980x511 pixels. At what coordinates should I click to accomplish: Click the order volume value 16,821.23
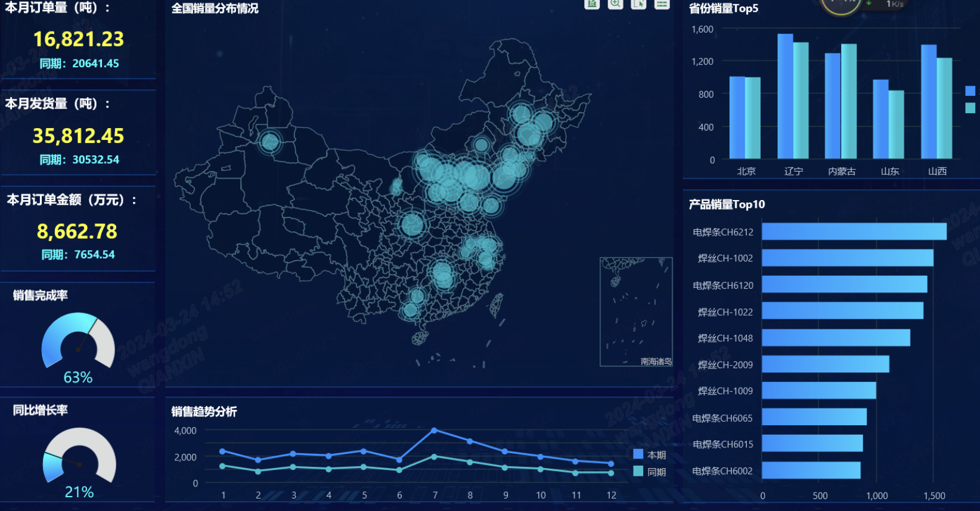tap(79, 39)
